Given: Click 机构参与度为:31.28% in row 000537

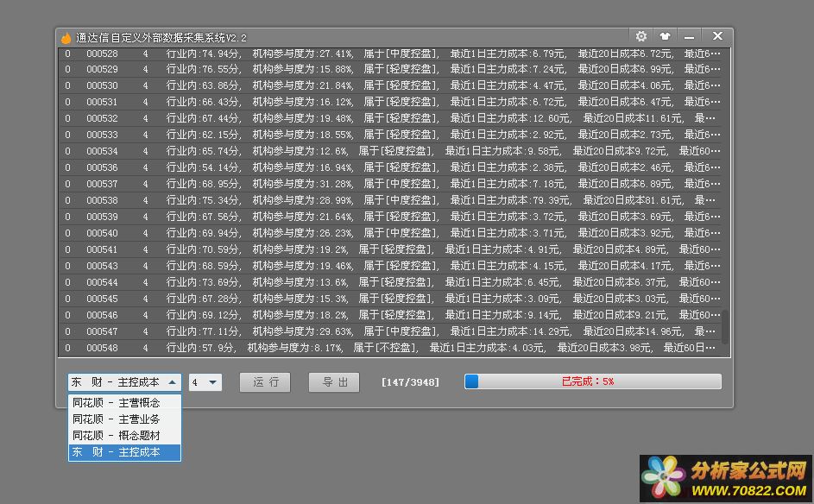Looking at the screenshot, I should (x=303, y=184).
